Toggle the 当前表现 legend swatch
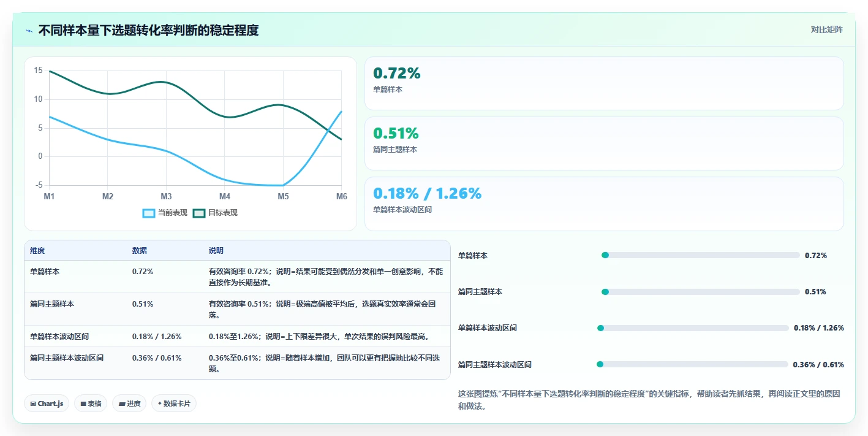 tap(148, 213)
